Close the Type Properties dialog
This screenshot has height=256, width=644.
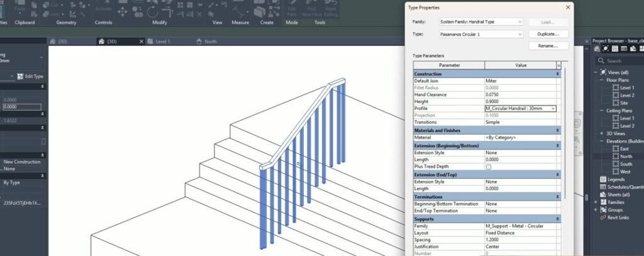(568, 8)
